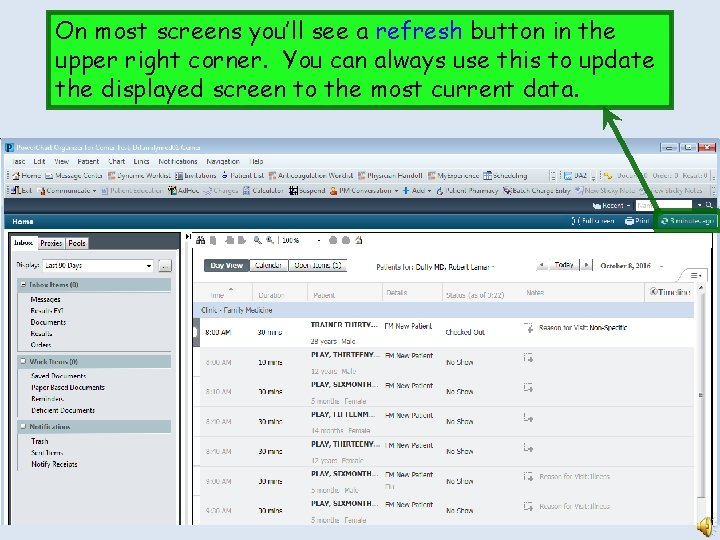Open the list options menu icon
Screen dimensions: 720x540
[695, 276]
